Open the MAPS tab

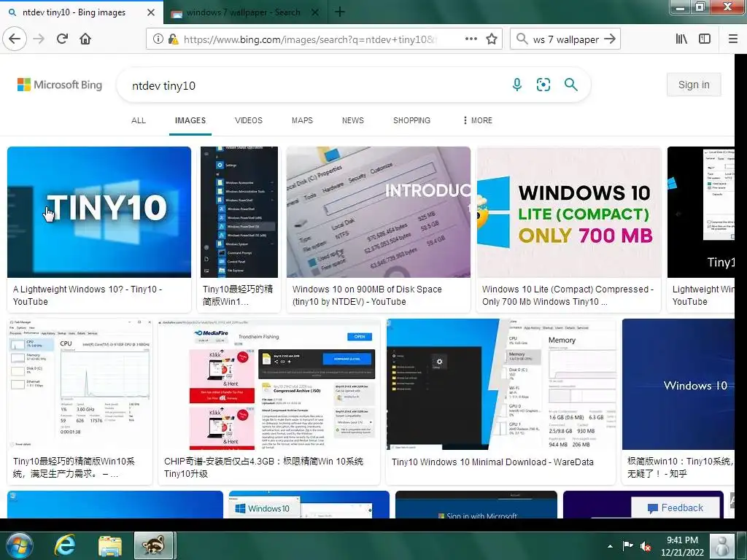[x=302, y=120]
